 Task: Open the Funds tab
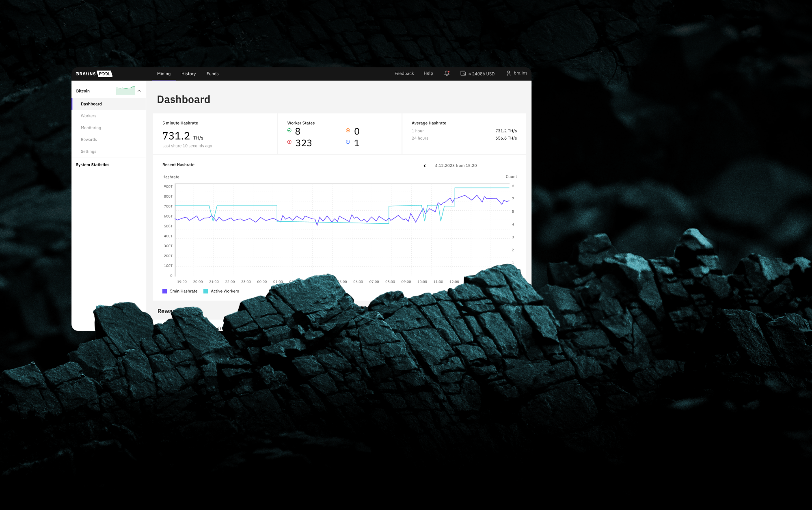point(212,74)
